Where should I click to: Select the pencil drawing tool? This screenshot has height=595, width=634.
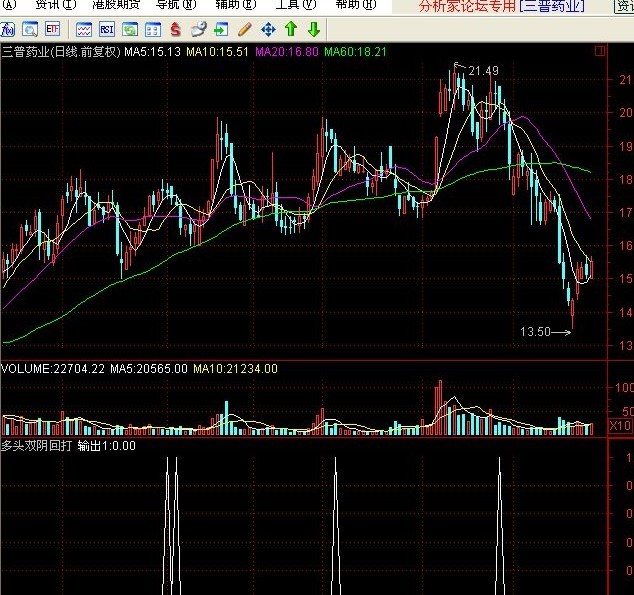coord(245,30)
